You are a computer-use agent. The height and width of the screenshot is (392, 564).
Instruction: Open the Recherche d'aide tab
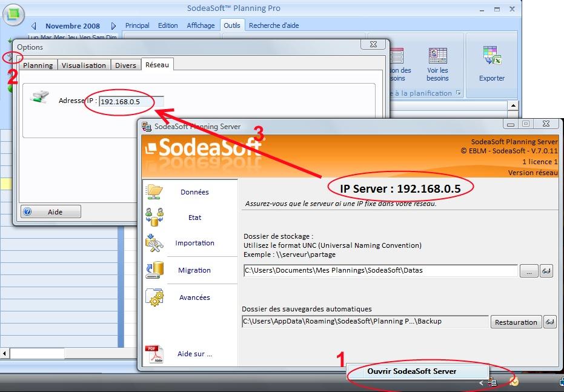point(274,25)
